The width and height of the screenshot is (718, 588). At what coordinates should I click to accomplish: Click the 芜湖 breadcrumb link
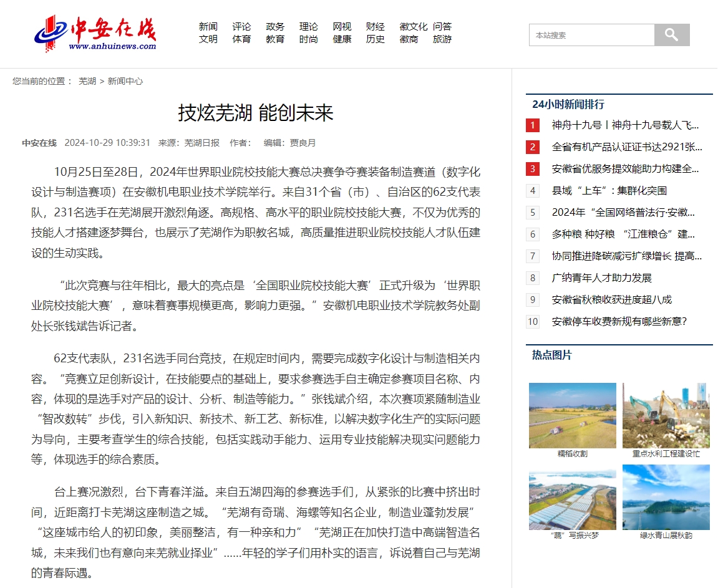[x=87, y=82]
